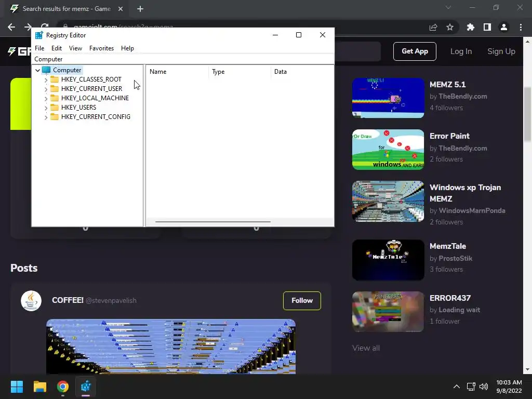The width and height of the screenshot is (532, 399).
Task: Show hidden system tray icons
Action: tap(457, 387)
